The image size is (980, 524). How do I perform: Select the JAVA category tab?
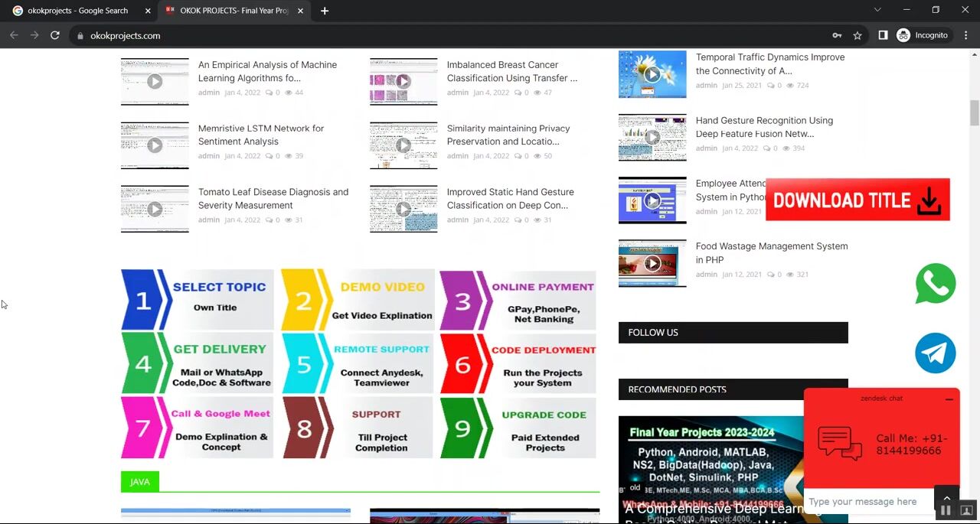point(140,481)
